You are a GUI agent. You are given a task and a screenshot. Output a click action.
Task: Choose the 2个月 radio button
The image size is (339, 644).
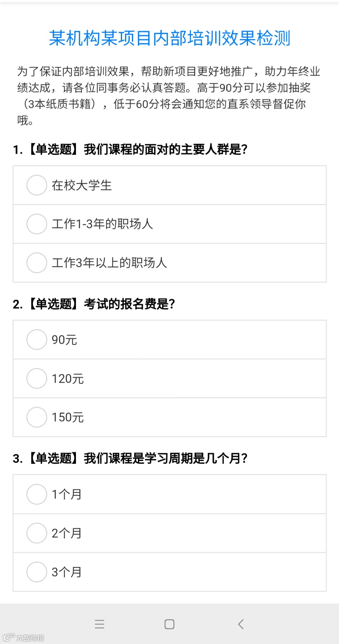37,533
